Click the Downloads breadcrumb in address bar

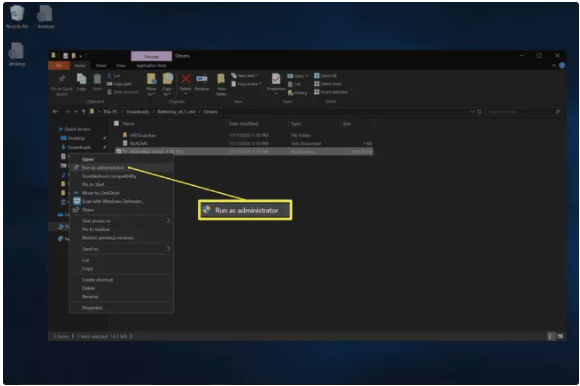coord(137,112)
